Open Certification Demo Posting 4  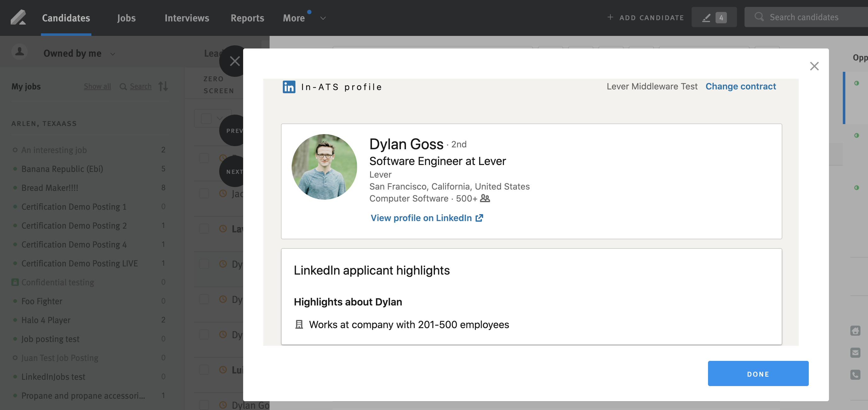(74, 244)
